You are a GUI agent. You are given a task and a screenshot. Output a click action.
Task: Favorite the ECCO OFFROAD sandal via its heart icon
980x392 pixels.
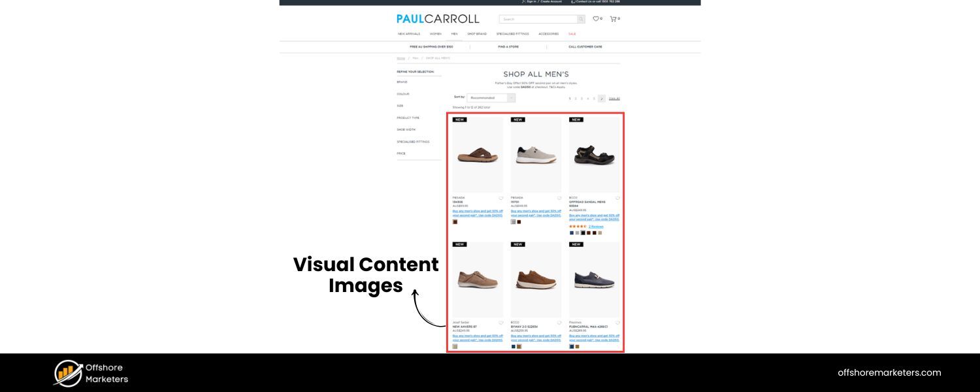618,197
